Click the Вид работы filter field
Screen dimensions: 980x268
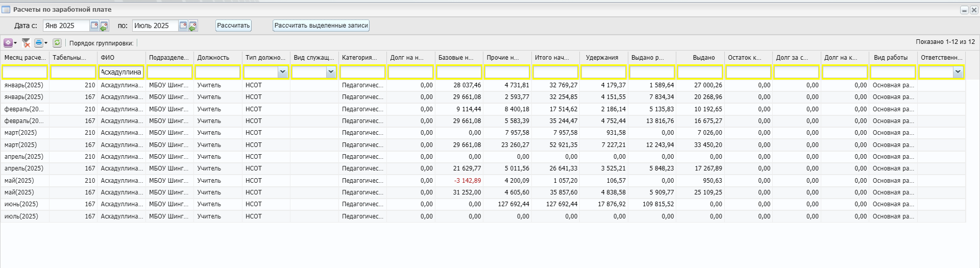893,72
